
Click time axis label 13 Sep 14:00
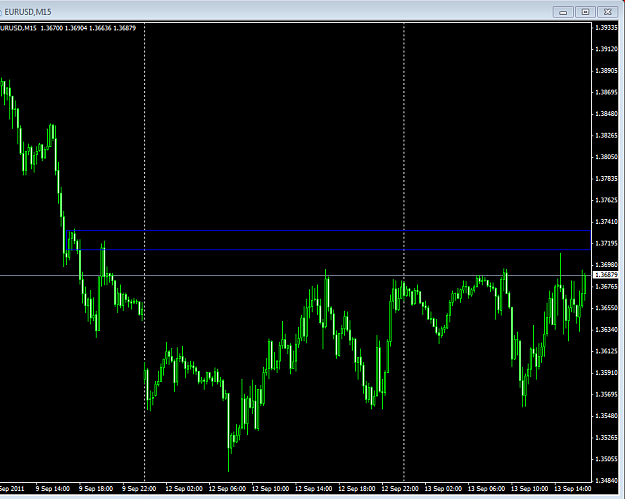click(x=572, y=488)
